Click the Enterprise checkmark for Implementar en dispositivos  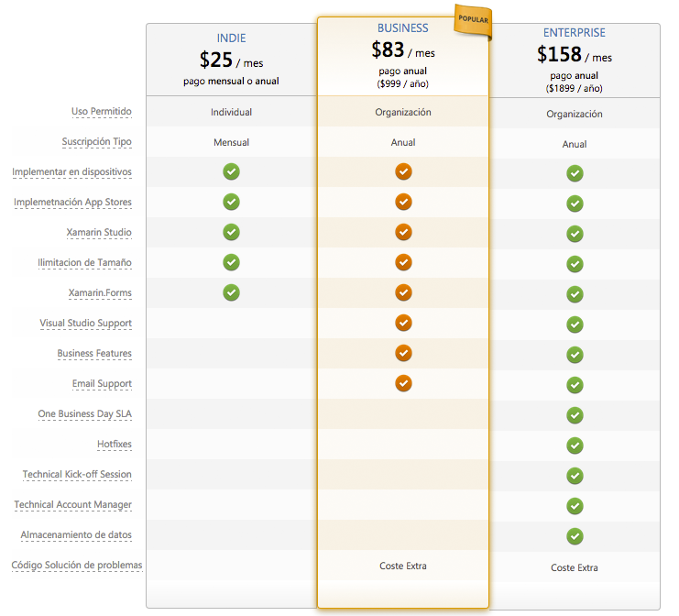(x=575, y=173)
